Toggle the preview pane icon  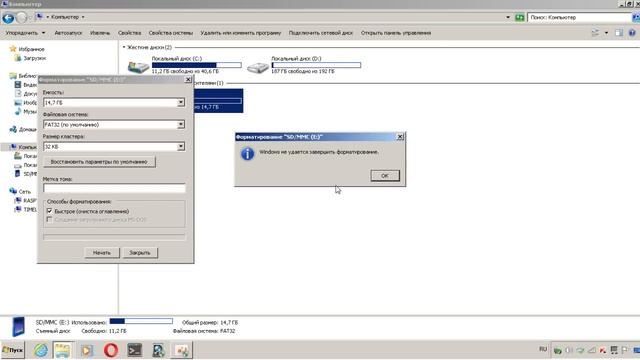point(619,33)
